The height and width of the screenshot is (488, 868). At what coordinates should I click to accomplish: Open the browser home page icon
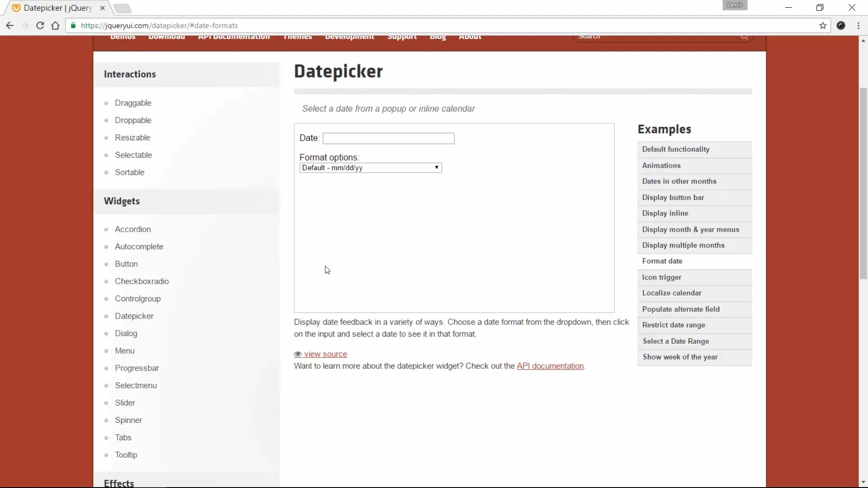tap(55, 26)
